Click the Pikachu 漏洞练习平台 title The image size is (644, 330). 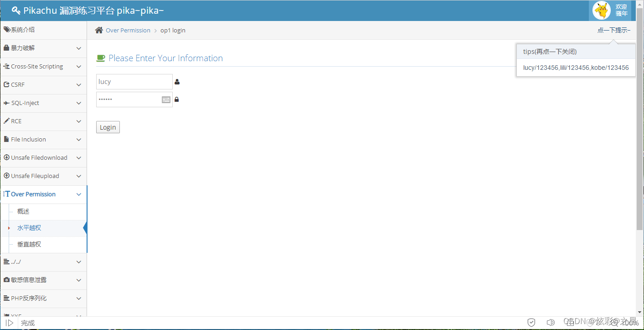click(x=93, y=10)
